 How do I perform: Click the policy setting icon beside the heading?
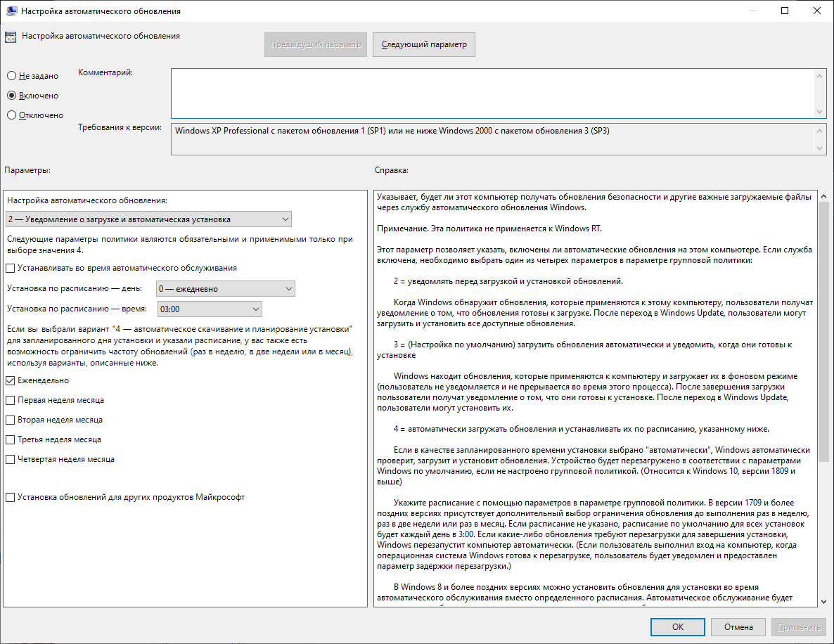[10, 37]
